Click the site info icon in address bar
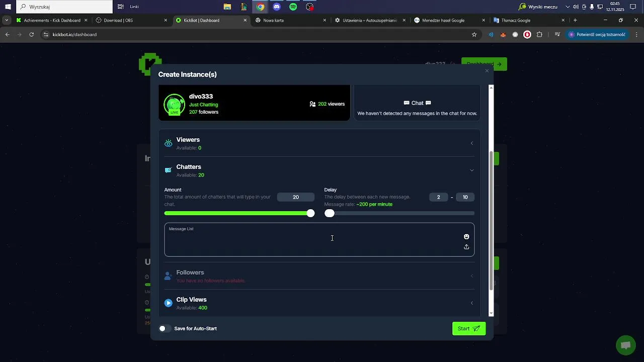 [46, 35]
